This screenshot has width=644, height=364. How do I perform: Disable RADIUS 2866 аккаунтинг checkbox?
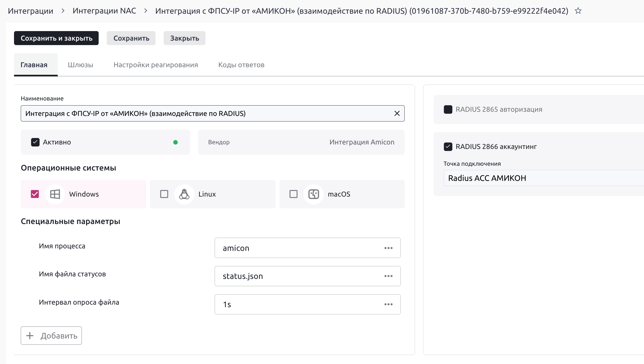[448, 147]
